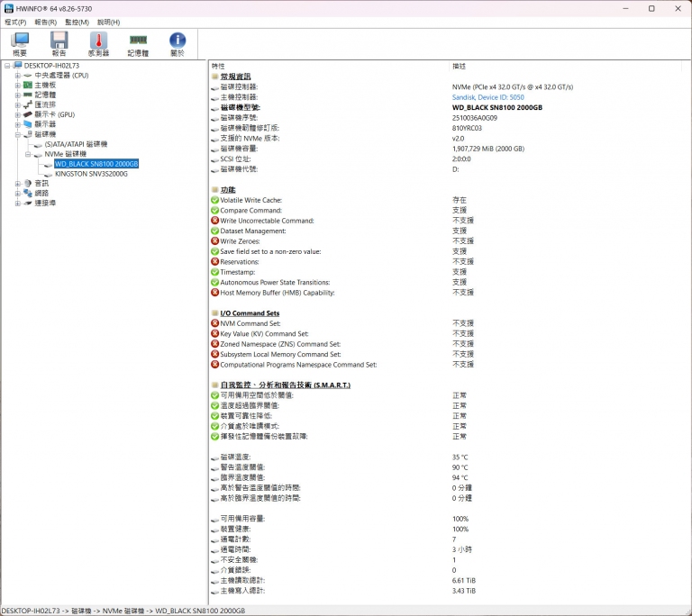Click the S.M.A.R.T. section heading
The image size is (692, 616).
(x=285, y=385)
